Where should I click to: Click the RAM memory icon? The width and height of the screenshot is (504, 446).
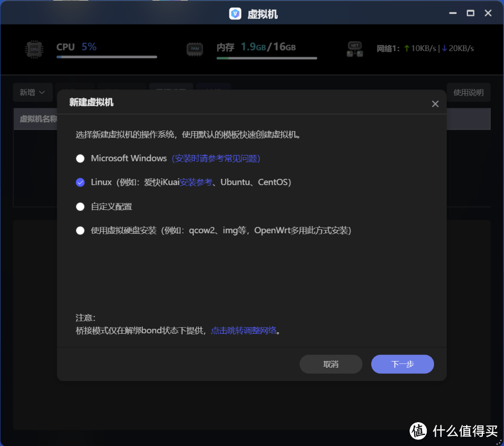(x=195, y=49)
